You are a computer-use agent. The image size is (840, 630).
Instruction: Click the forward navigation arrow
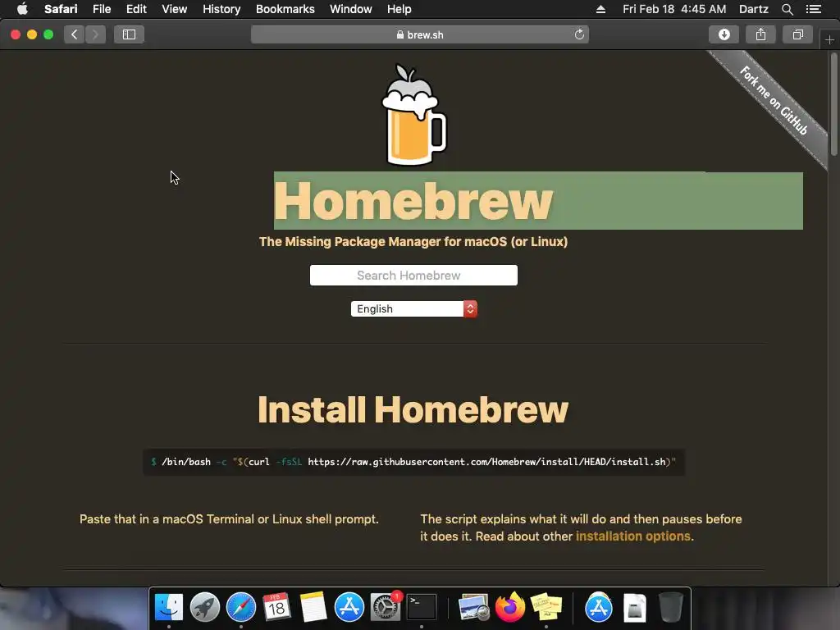pyautogui.click(x=95, y=34)
